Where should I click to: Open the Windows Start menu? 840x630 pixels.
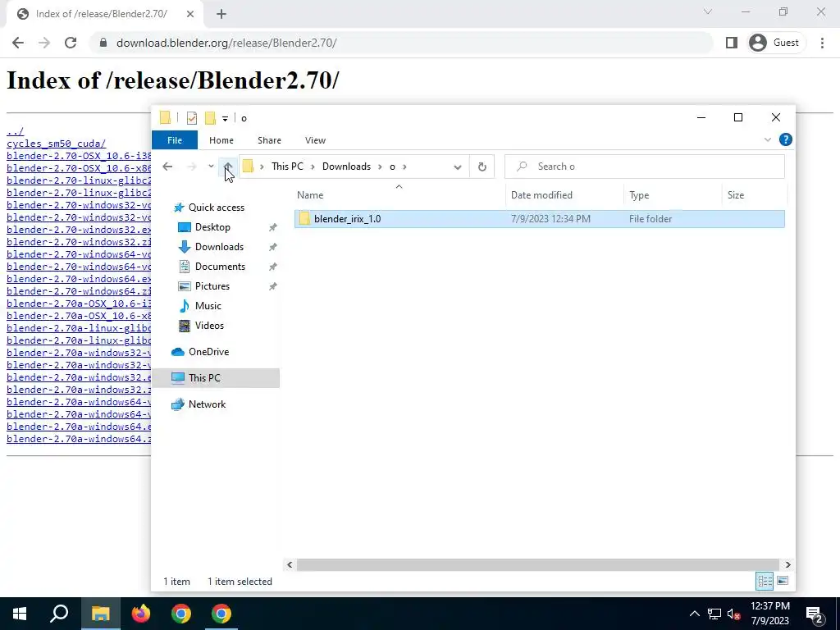[20, 614]
